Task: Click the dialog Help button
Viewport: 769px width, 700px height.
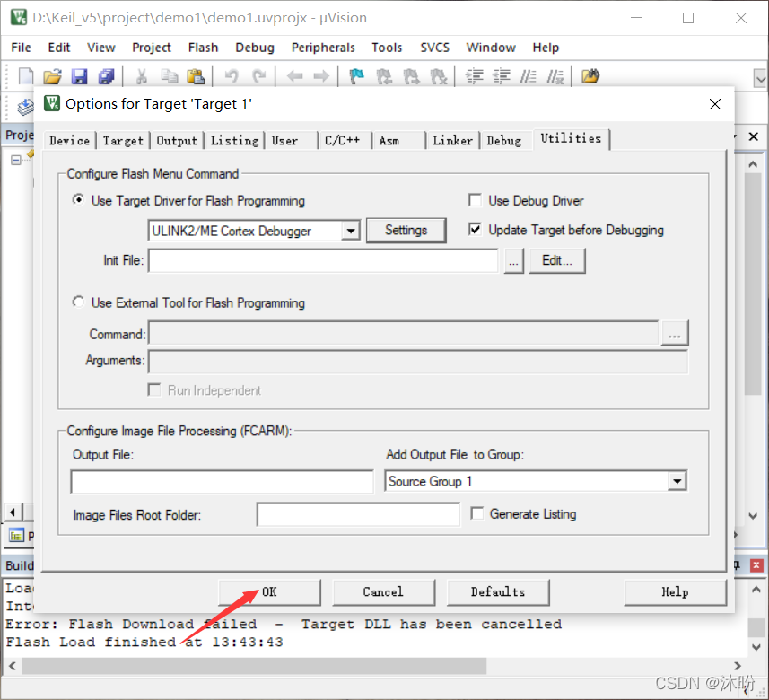Action: (x=675, y=592)
